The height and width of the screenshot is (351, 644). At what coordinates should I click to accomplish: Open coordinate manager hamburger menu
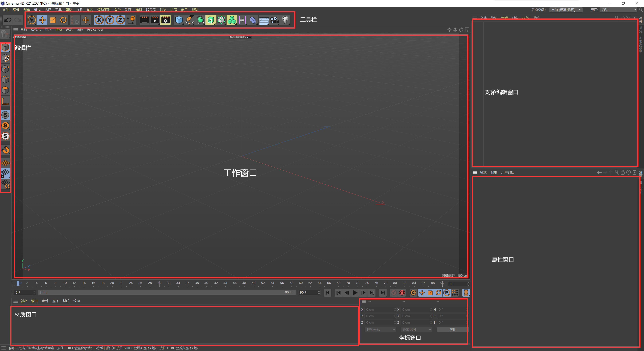[x=364, y=302]
